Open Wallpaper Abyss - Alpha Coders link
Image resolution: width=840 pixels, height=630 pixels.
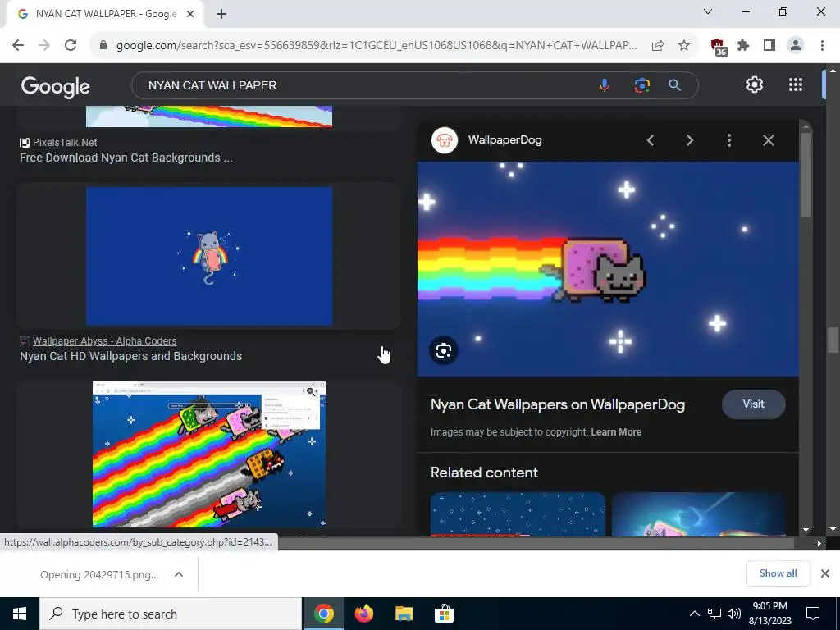[104, 340]
